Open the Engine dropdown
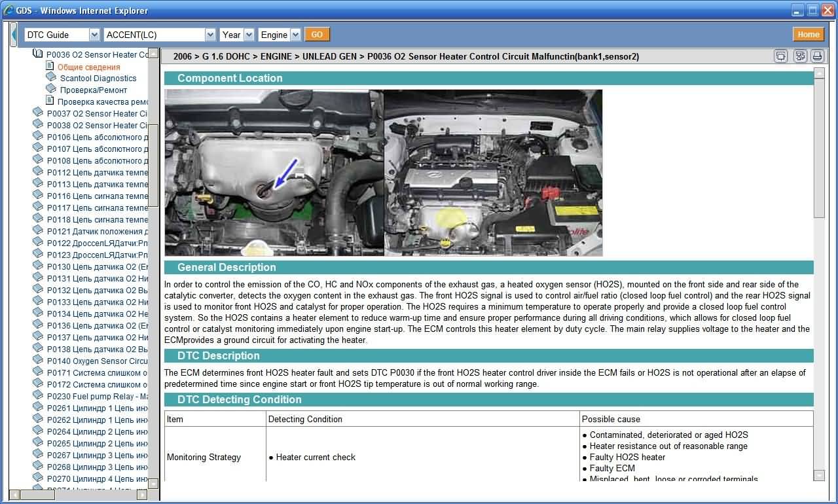This screenshot has width=838, height=504. tap(280, 35)
